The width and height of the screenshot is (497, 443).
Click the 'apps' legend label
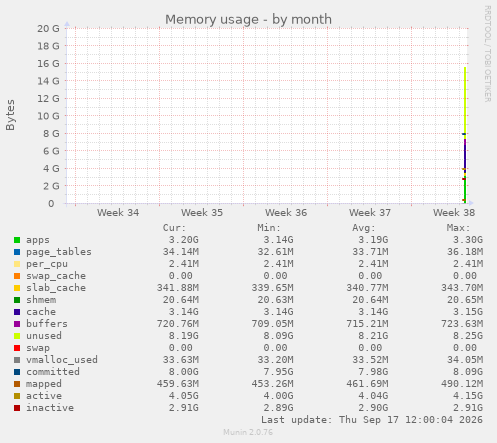38,240
